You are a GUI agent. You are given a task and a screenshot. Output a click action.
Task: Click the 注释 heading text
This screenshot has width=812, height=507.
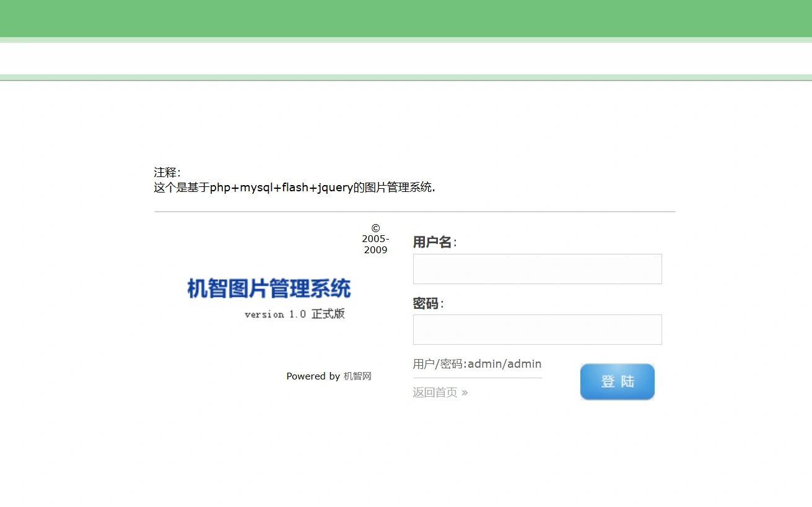click(167, 173)
